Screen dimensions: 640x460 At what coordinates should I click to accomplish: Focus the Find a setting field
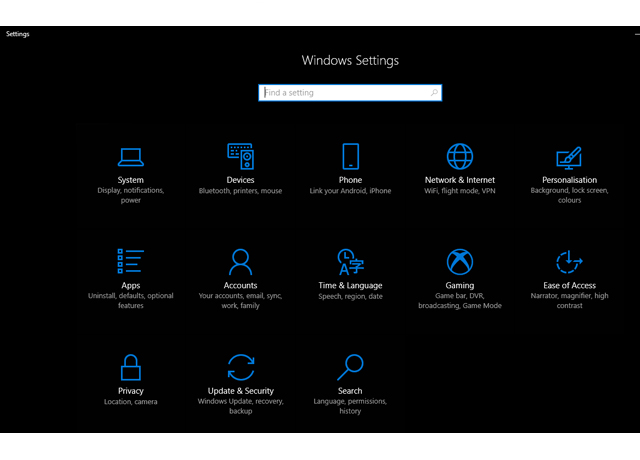(x=350, y=93)
